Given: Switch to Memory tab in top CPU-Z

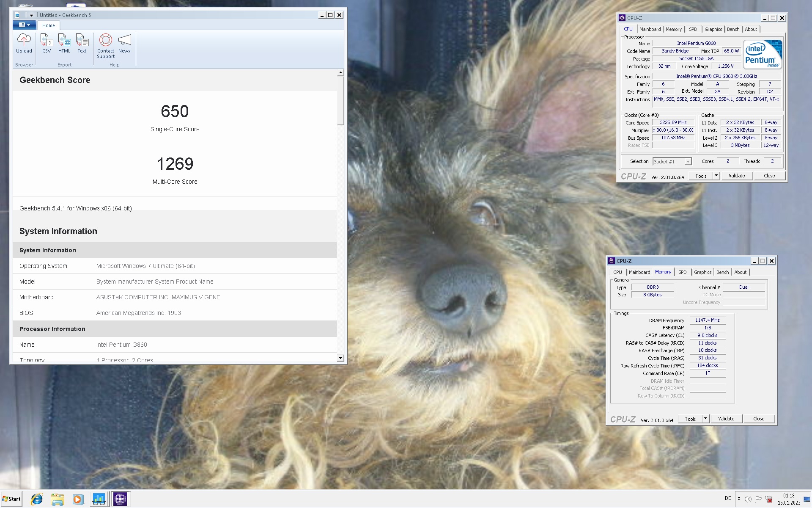Looking at the screenshot, I should [x=674, y=29].
